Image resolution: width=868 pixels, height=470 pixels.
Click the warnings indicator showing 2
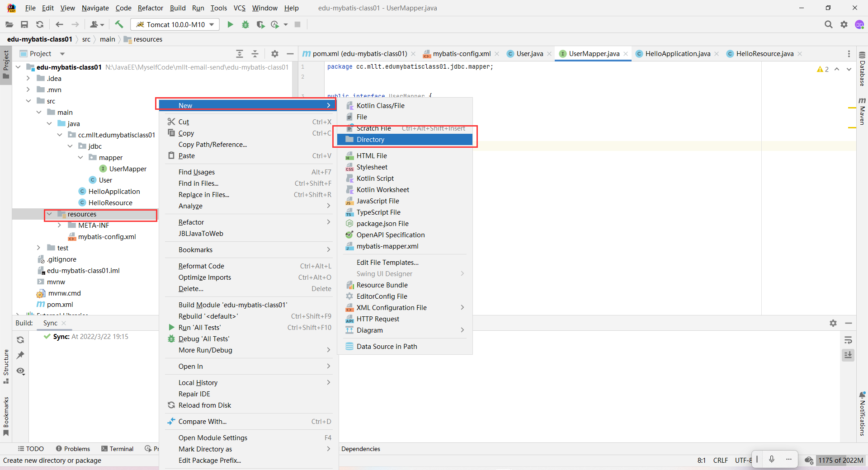[823, 69]
